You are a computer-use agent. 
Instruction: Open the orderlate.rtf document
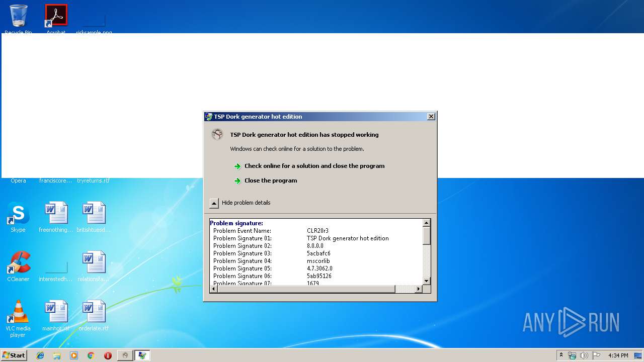point(94,315)
